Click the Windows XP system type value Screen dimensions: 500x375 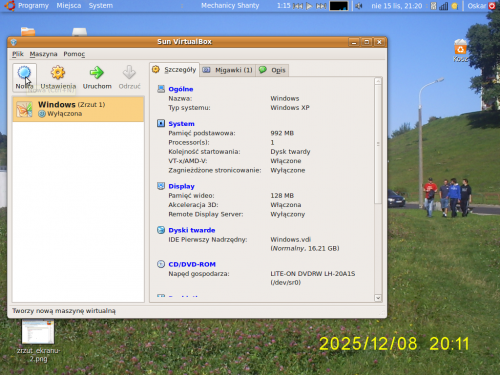pyautogui.click(x=290, y=108)
